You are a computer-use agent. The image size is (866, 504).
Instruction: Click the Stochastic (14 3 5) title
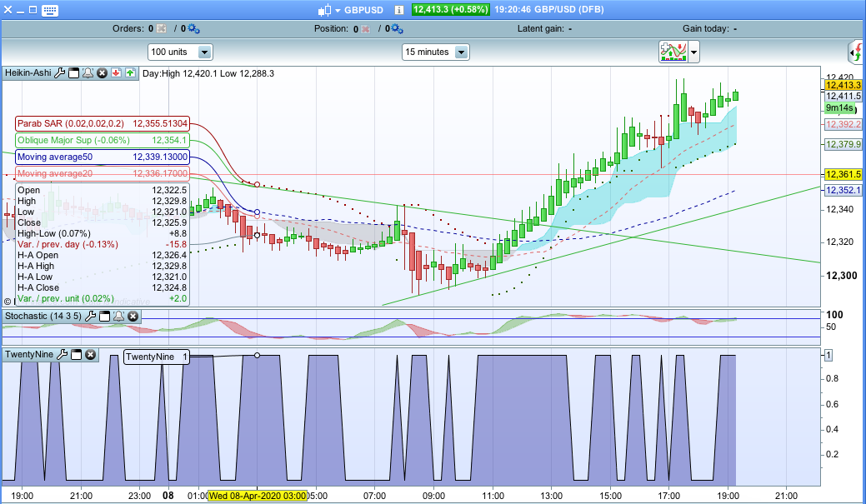(43, 317)
